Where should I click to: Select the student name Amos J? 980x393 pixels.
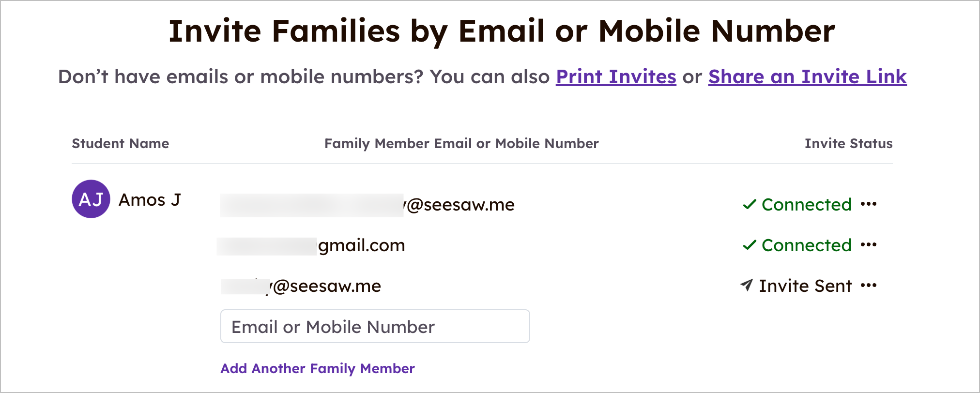pos(150,200)
